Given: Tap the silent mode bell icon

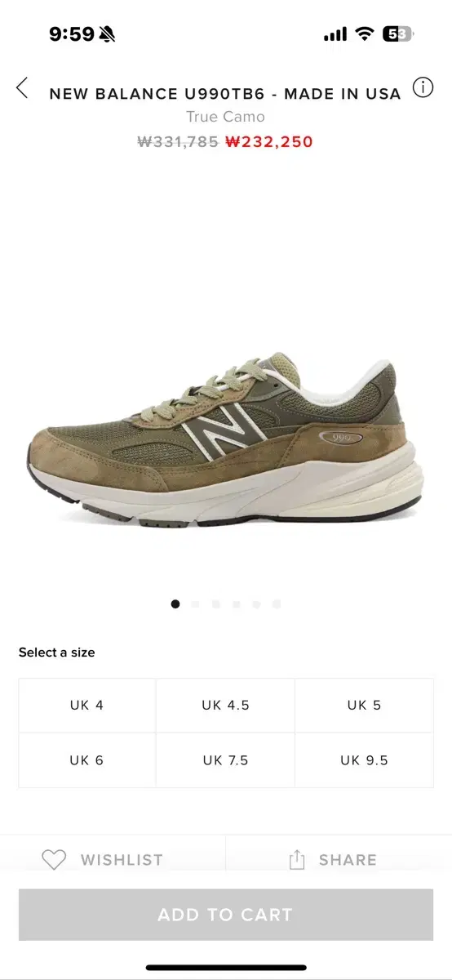Looking at the screenshot, I should click(107, 34).
